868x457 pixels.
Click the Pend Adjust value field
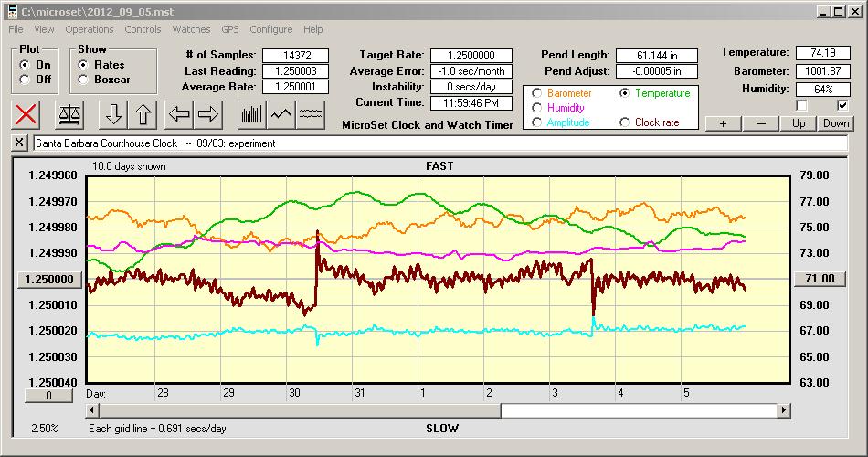pyautogui.click(x=657, y=71)
